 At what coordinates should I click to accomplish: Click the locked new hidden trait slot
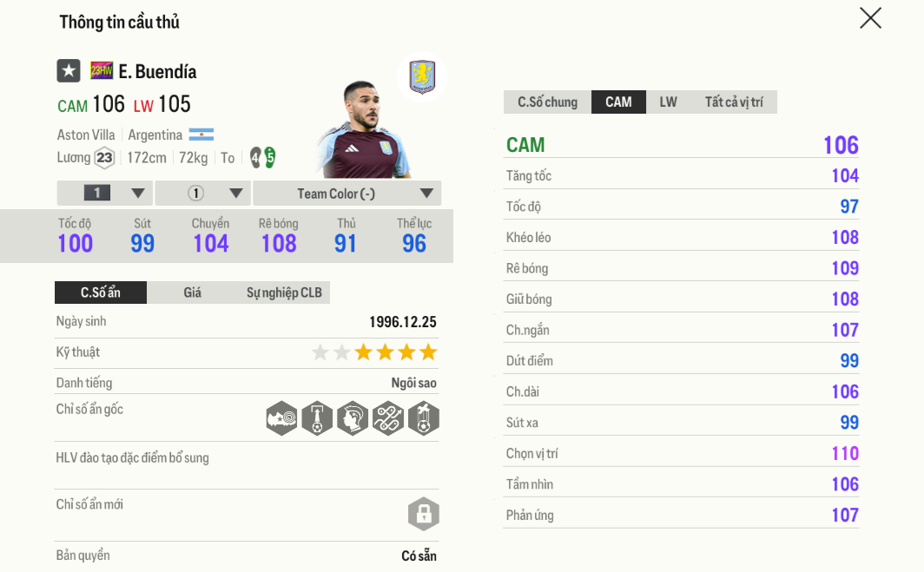point(424,514)
